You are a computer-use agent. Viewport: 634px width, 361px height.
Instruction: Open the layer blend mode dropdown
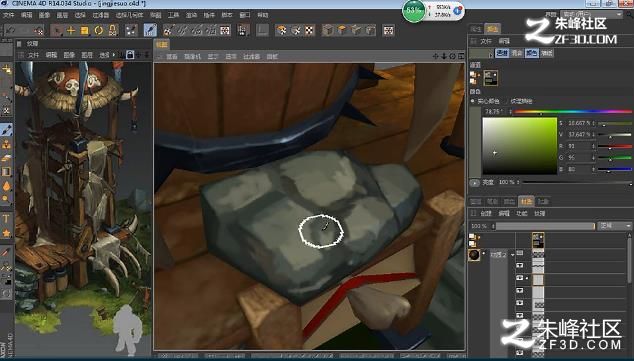614,226
